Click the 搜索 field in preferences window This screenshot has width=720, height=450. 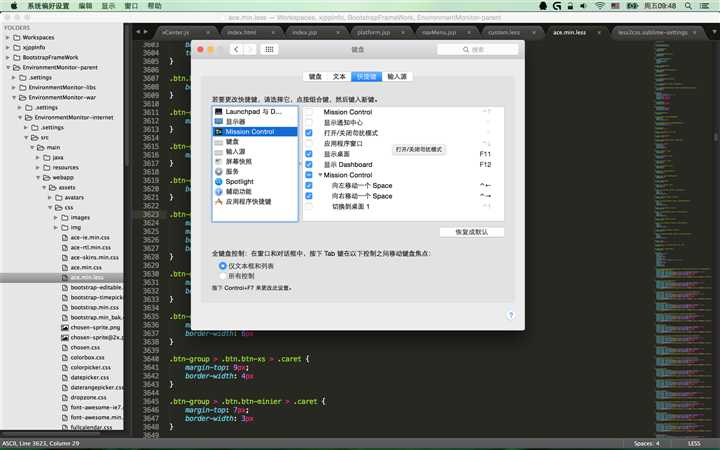478,50
